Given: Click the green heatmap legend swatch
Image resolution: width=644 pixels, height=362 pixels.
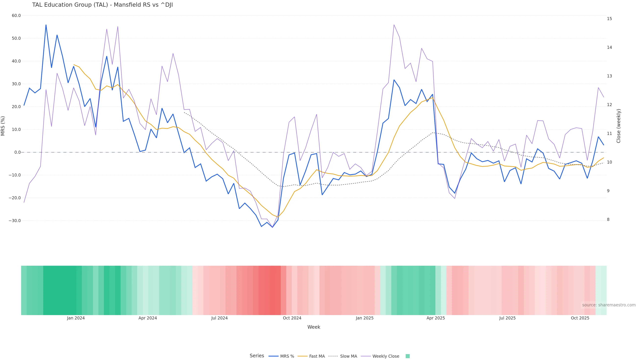Looking at the screenshot, I should point(408,356).
